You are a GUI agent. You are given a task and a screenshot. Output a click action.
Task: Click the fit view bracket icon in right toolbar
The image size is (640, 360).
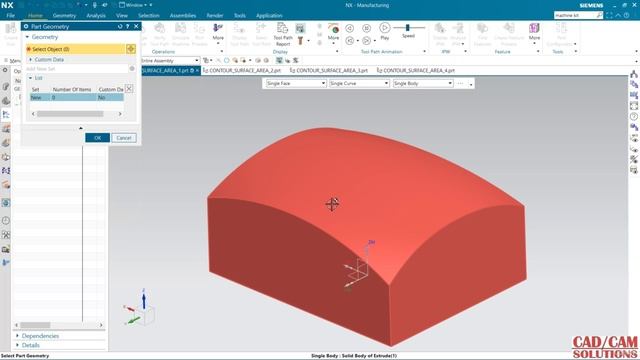[633, 106]
